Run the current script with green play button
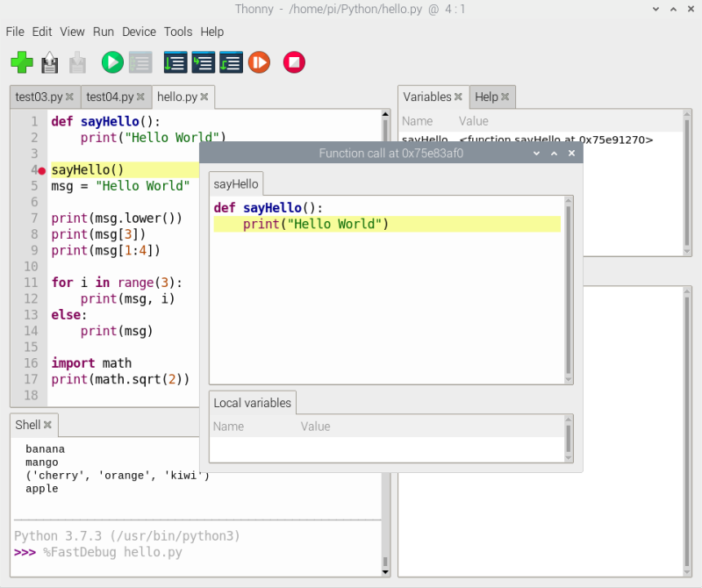This screenshot has height=588, width=702. point(111,62)
